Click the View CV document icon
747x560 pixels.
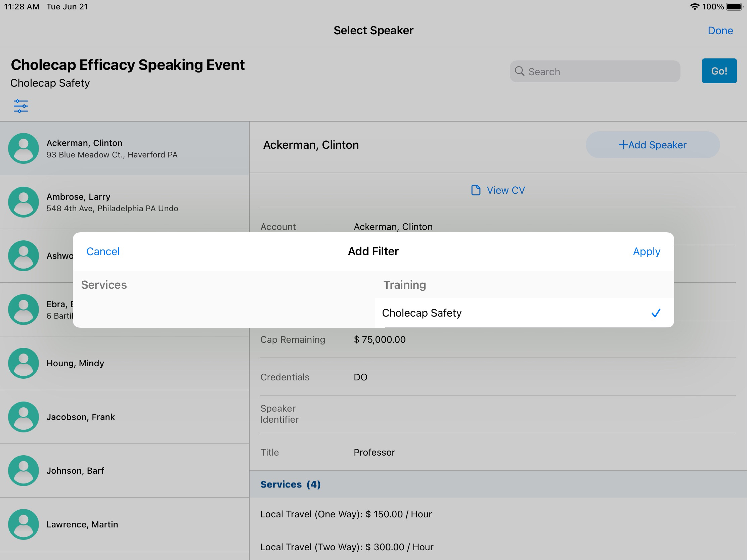(x=476, y=190)
